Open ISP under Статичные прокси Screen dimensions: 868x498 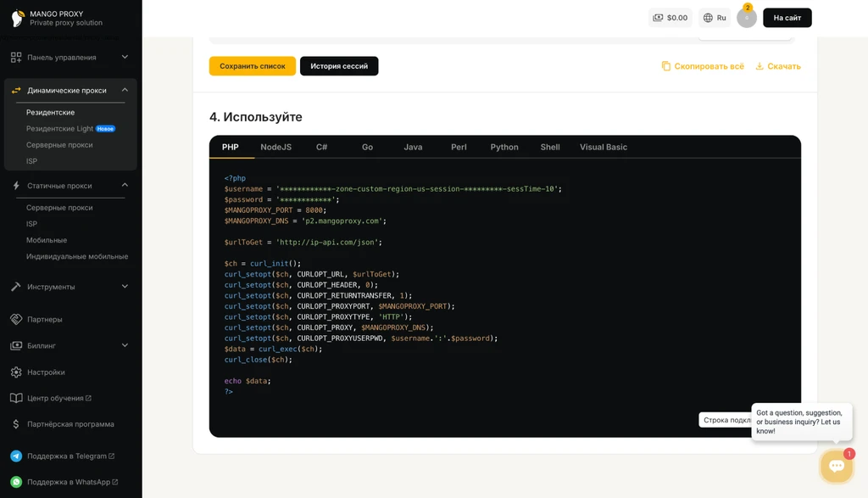click(31, 224)
